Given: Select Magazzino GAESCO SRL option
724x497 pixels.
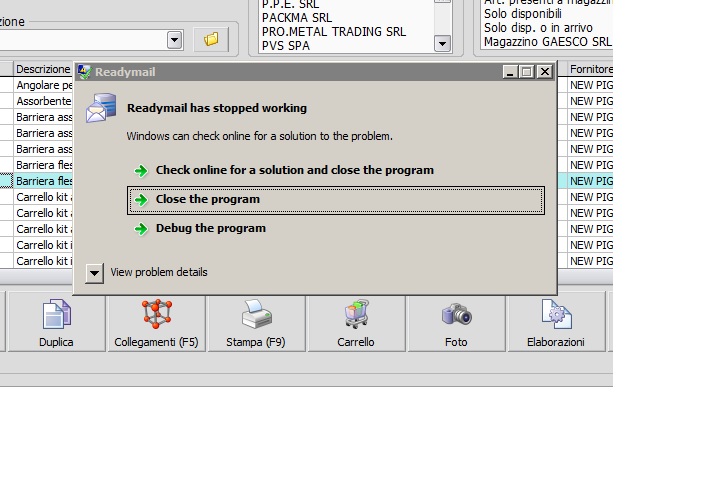Looking at the screenshot, I should point(548,42).
